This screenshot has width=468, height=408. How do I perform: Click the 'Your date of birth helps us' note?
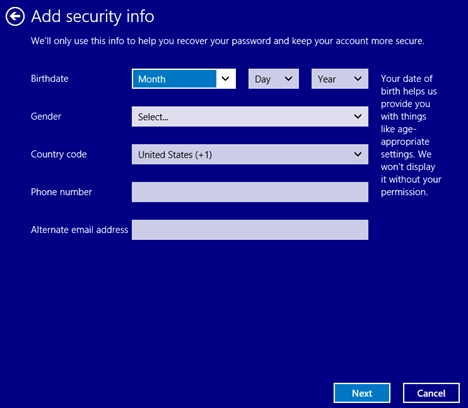click(411, 135)
